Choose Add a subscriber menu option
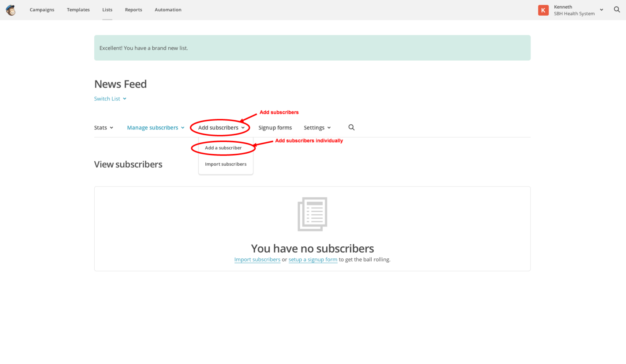 [x=223, y=148]
